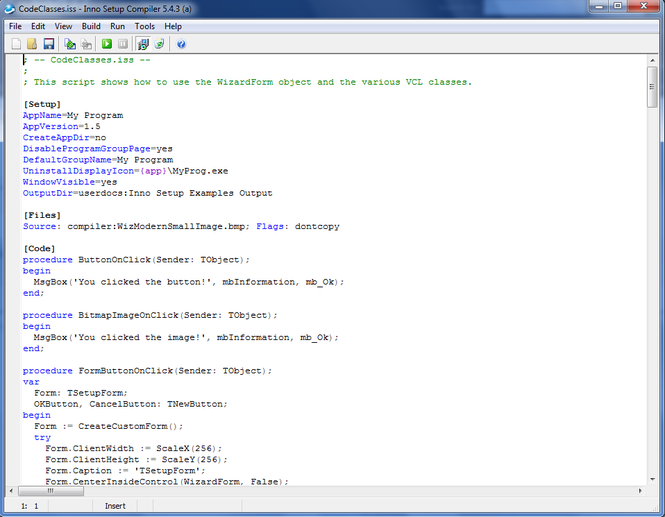This screenshot has height=517, width=665.
Task: Save the script with floppy disk icon
Action: (49, 44)
